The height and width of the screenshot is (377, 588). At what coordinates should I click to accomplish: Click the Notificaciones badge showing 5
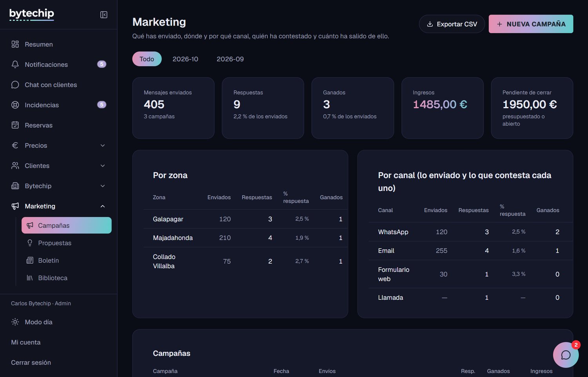coord(102,64)
